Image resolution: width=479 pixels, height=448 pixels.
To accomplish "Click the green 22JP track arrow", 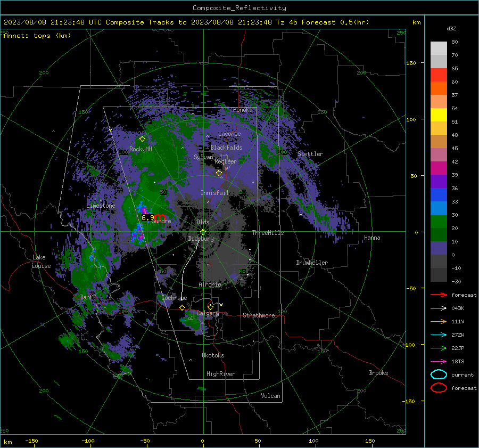I will [x=439, y=348].
